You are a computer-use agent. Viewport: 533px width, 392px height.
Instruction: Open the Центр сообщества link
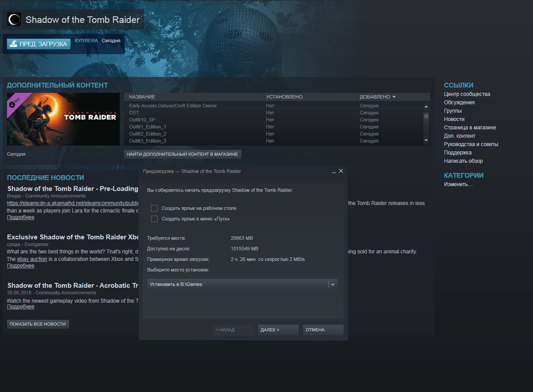[x=467, y=94]
